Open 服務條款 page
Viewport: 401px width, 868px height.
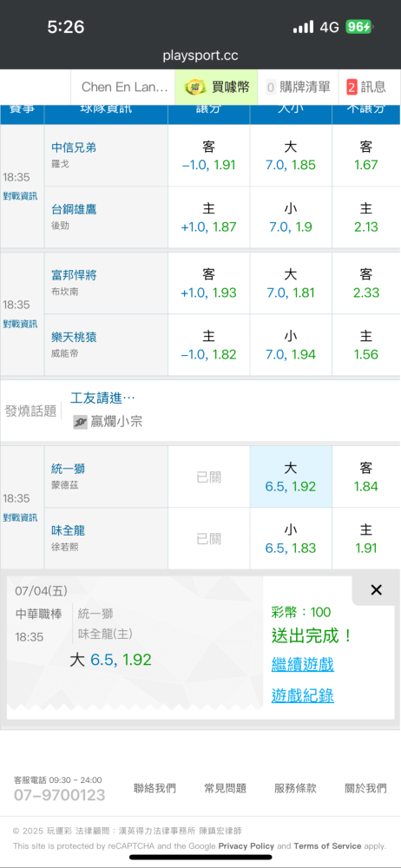(x=295, y=788)
